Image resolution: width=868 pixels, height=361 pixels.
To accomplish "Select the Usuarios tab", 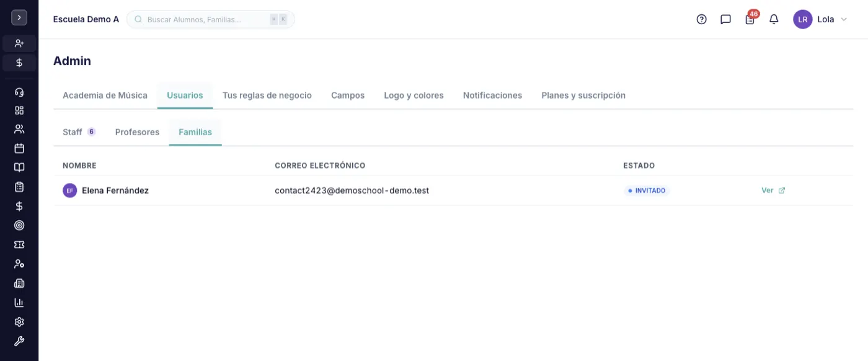I will 185,96.
